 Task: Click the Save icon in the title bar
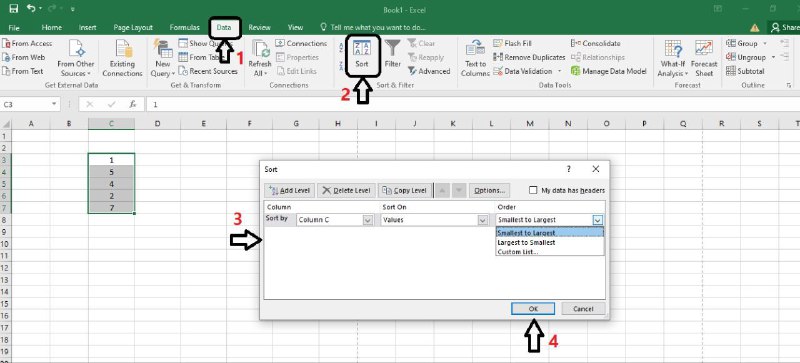pyautogui.click(x=14, y=9)
